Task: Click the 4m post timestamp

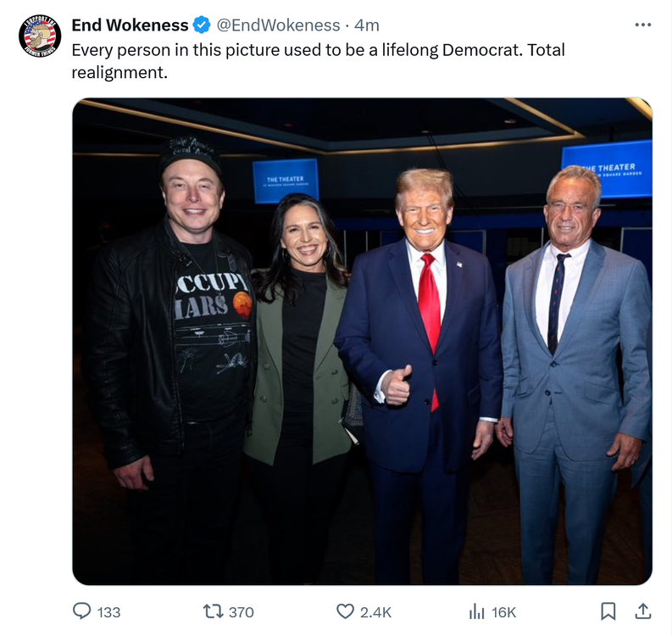Action: [x=367, y=25]
